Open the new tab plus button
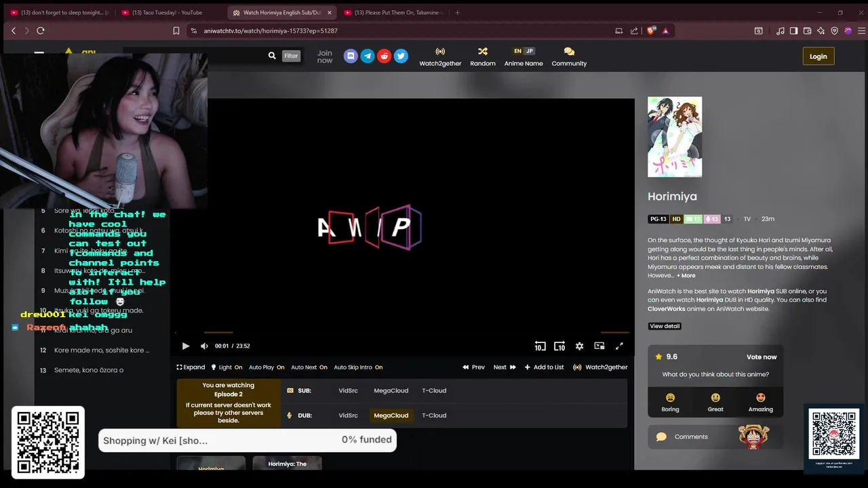The height and width of the screenshot is (488, 868). [x=457, y=12]
